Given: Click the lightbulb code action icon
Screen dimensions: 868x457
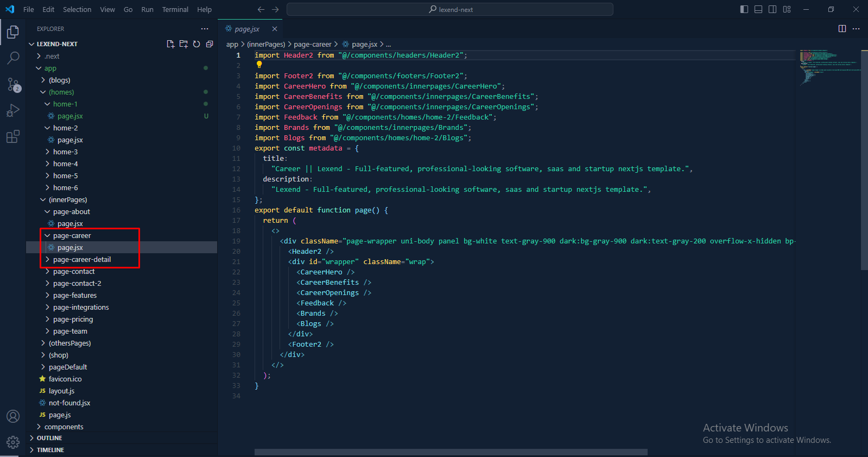Looking at the screenshot, I should [259, 65].
